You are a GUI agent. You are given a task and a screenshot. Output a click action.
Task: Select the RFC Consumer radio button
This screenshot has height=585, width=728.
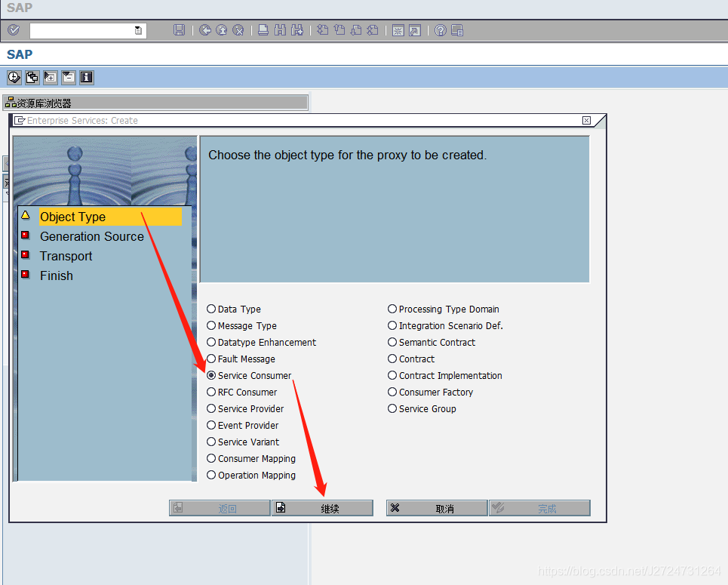coord(211,393)
